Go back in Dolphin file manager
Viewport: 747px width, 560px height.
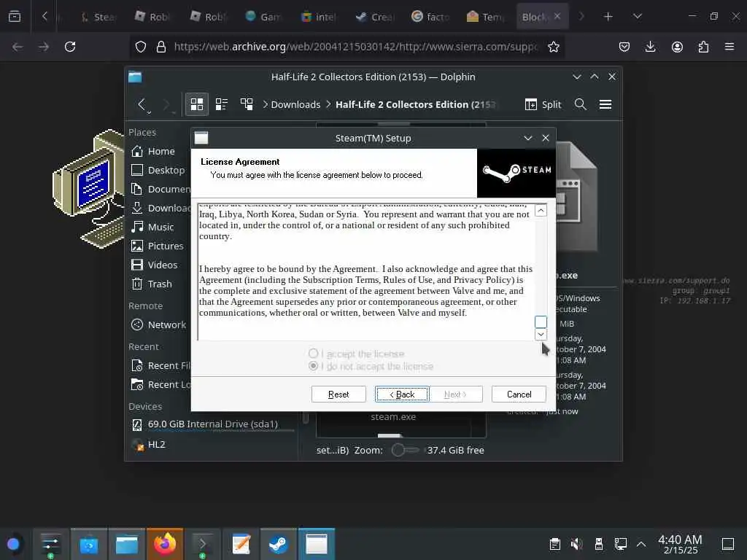tap(142, 104)
